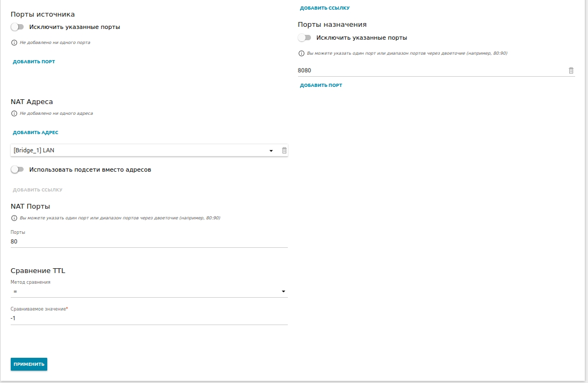588x383 pixels.
Task: Click Добавить порт under Порты назначения
Action: click(321, 85)
